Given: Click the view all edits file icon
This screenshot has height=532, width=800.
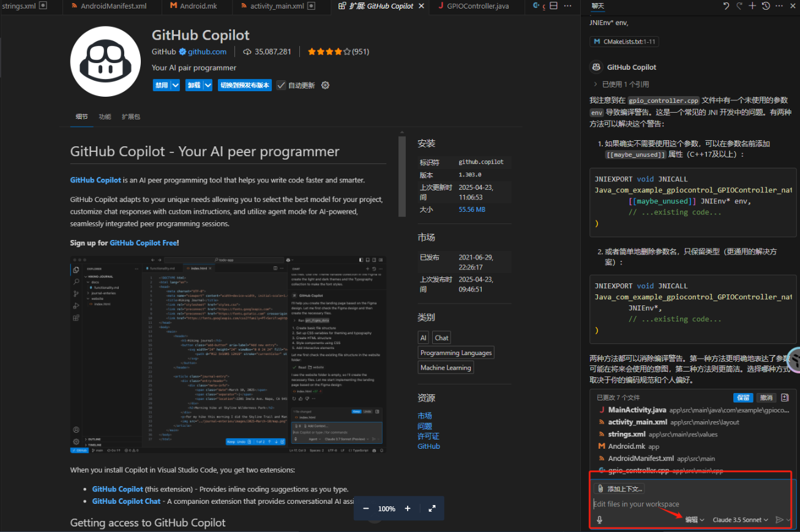Looking at the screenshot, I should coord(785,397).
